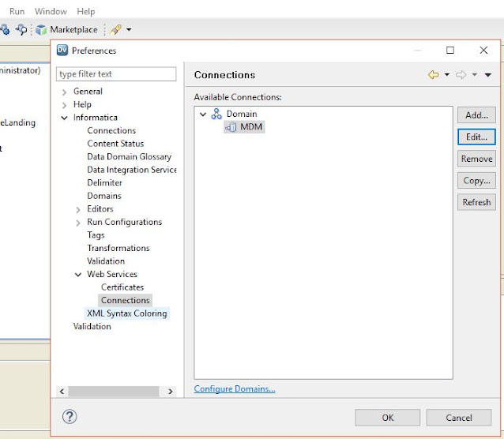504x439 pixels.
Task: Collapse the Web Services node
Action: pyautogui.click(x=78, y=275)
